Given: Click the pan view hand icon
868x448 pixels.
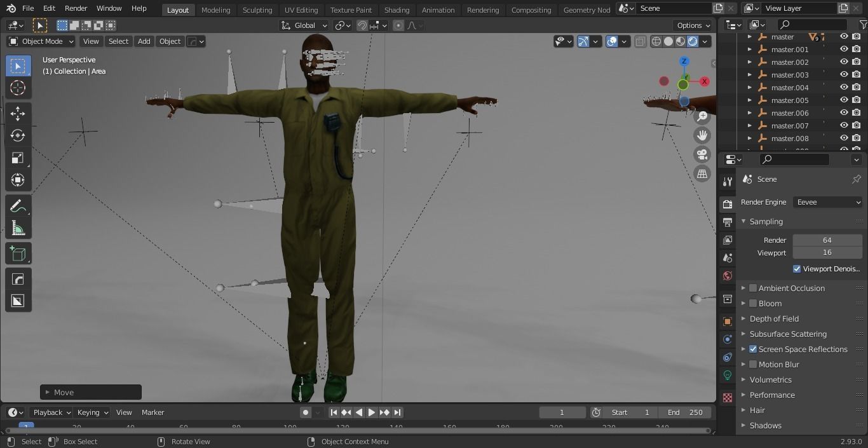Looking at the screenshot, I should coord(702,135).
